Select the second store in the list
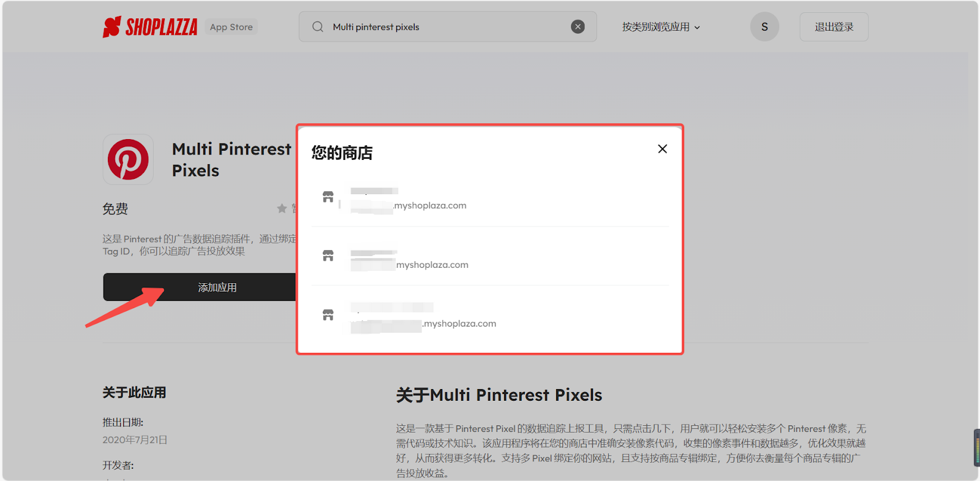The image size is (980, 481). coord(490,257)
